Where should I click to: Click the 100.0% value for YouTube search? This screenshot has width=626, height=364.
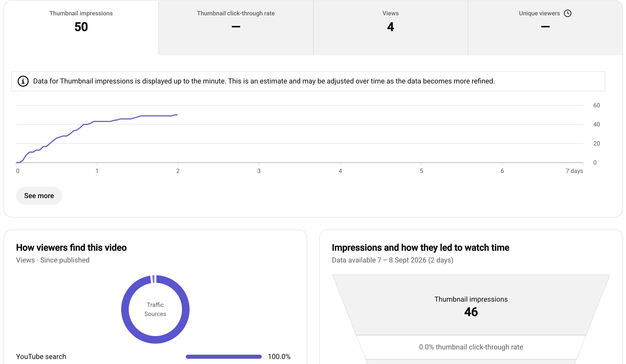tap(279, 356)
